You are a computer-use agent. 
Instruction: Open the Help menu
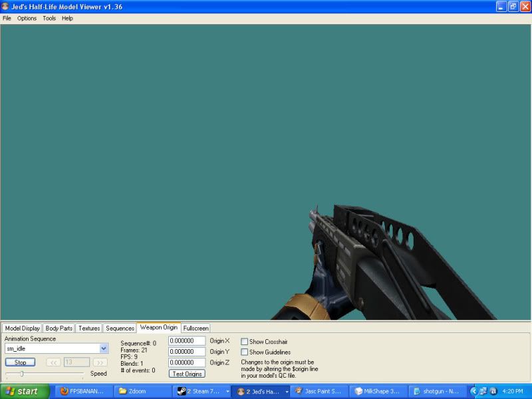pos(67,19)
